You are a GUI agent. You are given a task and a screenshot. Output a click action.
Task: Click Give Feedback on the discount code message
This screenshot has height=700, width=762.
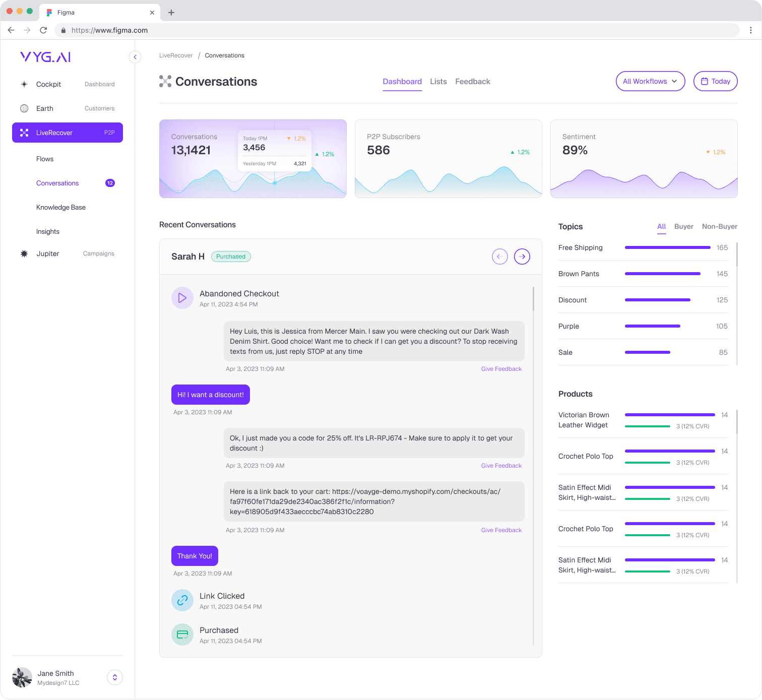(501, 465)
